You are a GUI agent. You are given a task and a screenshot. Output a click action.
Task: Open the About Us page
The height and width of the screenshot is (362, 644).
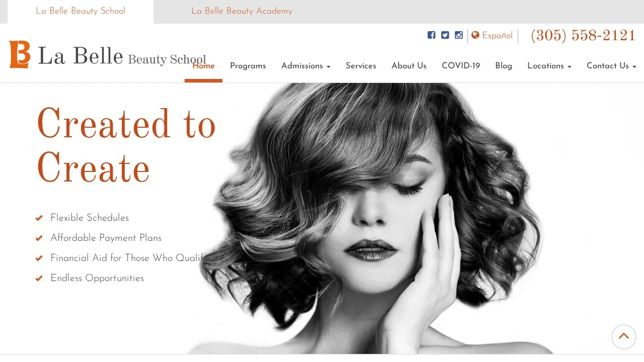pos(409,66)
